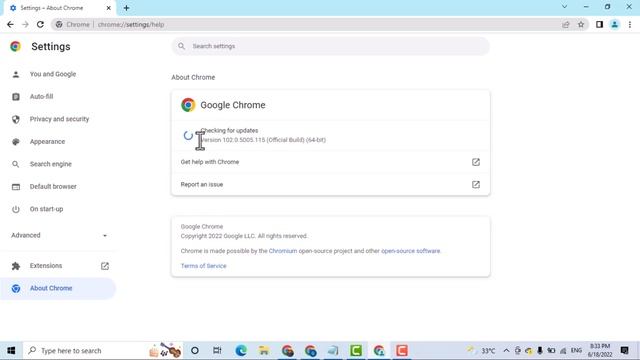Launch Microsoft Edge from the taskbar
This screenshot has height=360, width=640.
point(241,351)
